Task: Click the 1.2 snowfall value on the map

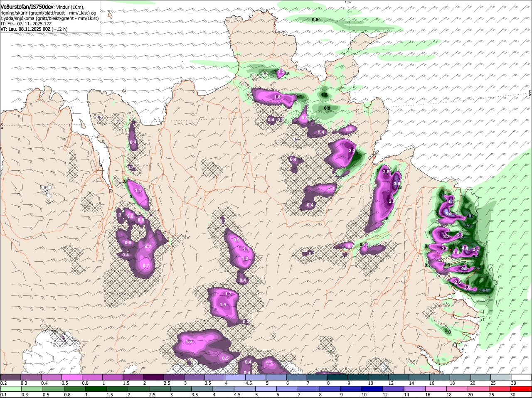Action: pyautogui.click(x=245, y=258)
